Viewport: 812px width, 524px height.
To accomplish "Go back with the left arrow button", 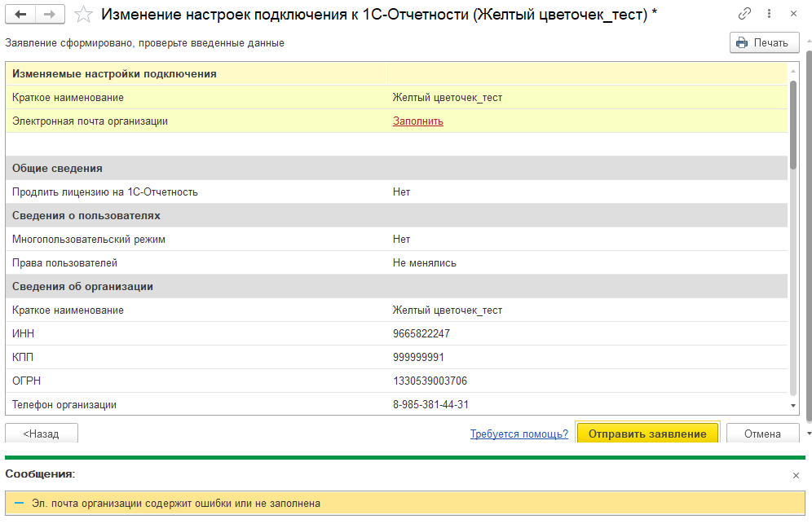I will click(x=20, y=15).
